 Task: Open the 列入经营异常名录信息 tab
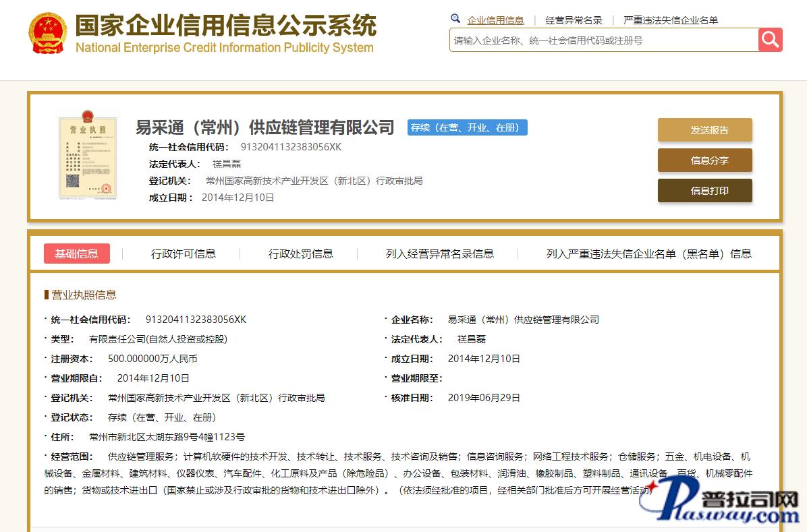(439, 254)
